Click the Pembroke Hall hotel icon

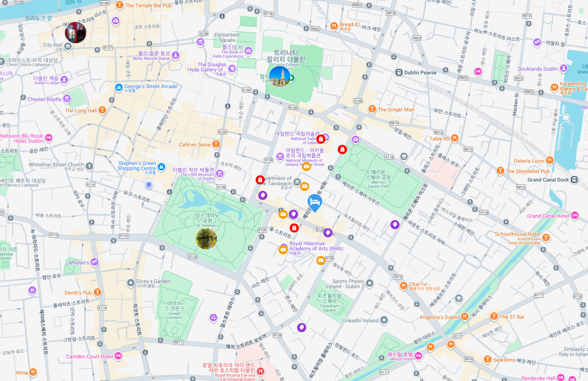(561, 378)
